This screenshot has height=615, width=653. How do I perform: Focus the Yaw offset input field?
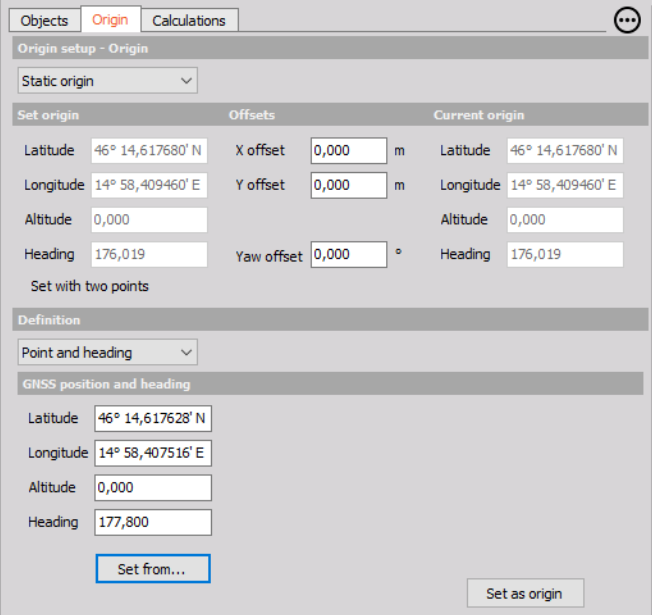(349, 254)
